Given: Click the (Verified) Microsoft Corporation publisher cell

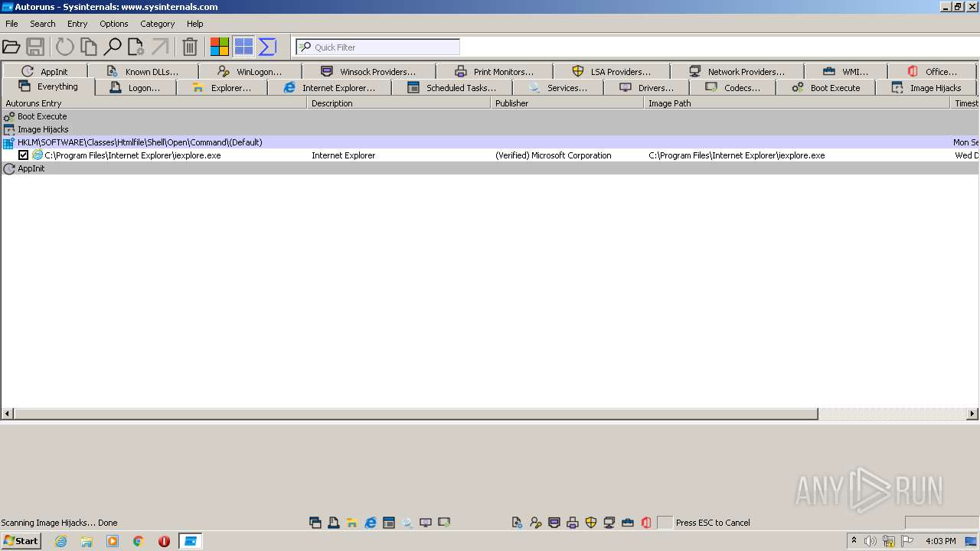Looking at the screenshot, I should tap(554, 155).
